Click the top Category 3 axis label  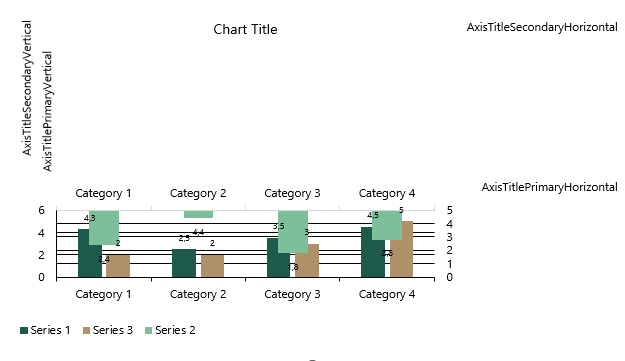292,193
